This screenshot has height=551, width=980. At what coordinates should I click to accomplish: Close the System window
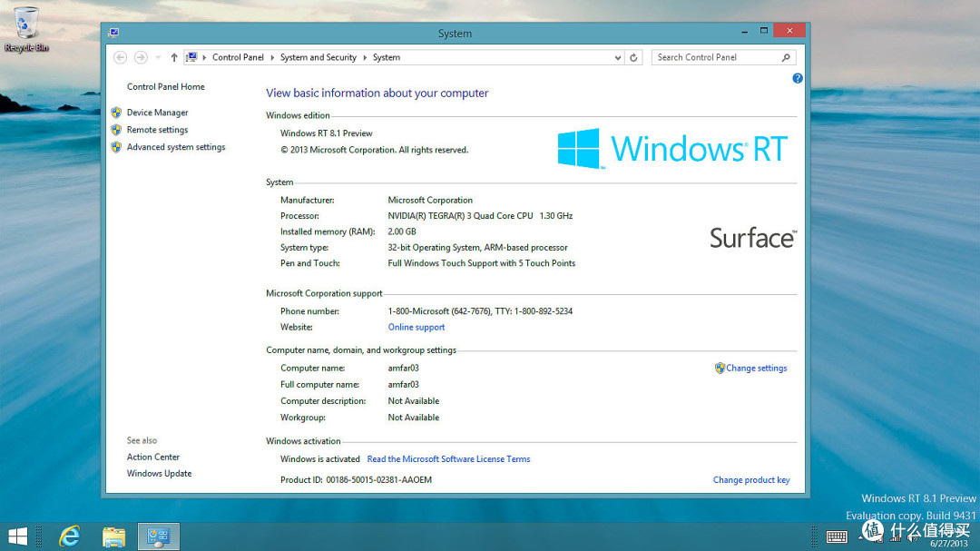pos(789,31)
